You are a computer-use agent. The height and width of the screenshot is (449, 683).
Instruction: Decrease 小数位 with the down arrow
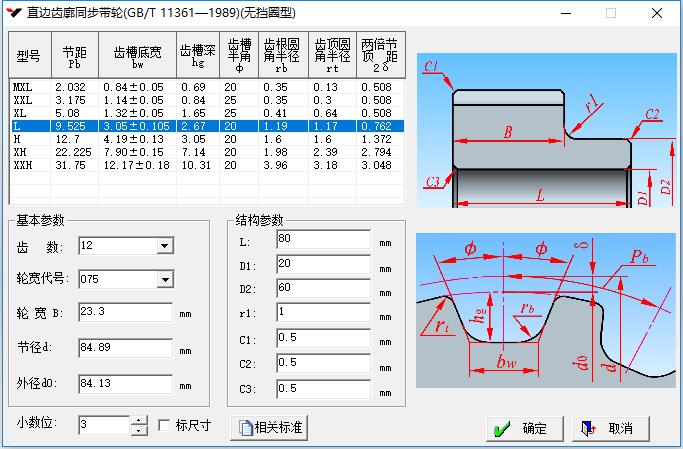[139, 431]
